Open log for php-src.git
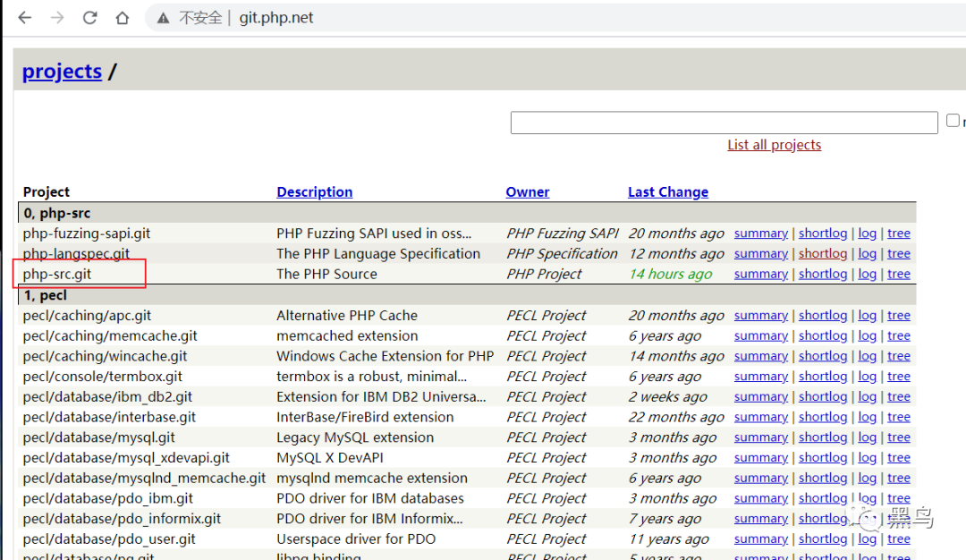966x560 pixels. [x=867, y=274]
